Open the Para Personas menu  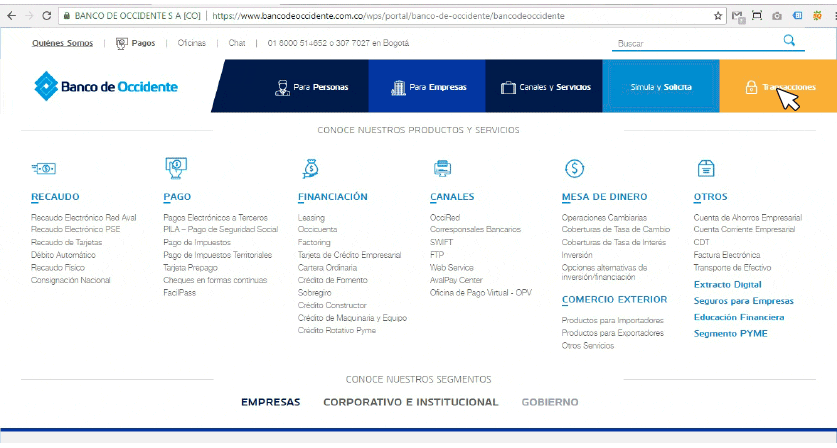coord(311,87)
